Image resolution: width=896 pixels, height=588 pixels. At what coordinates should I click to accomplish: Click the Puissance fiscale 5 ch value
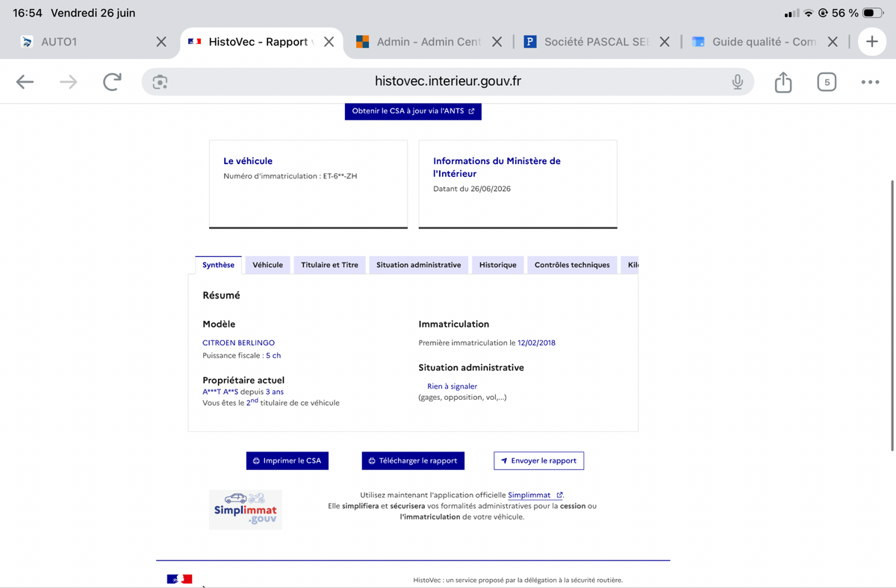[x=273, y=355]
